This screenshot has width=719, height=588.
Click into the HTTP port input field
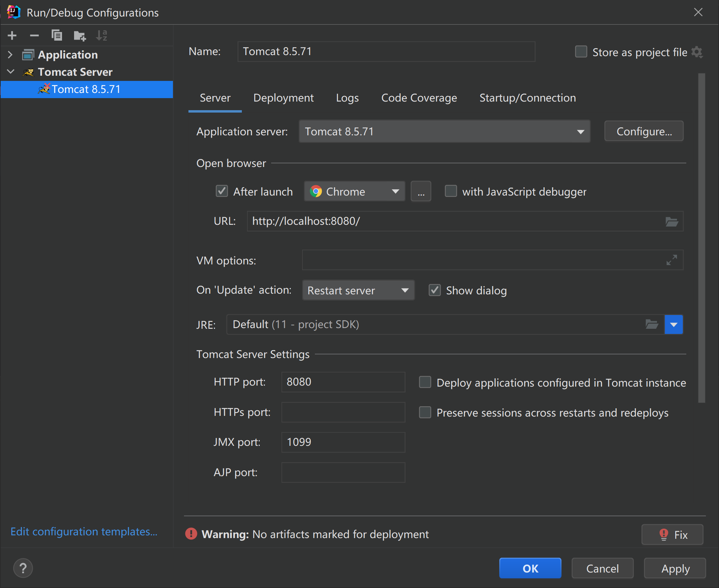(343, 382)
